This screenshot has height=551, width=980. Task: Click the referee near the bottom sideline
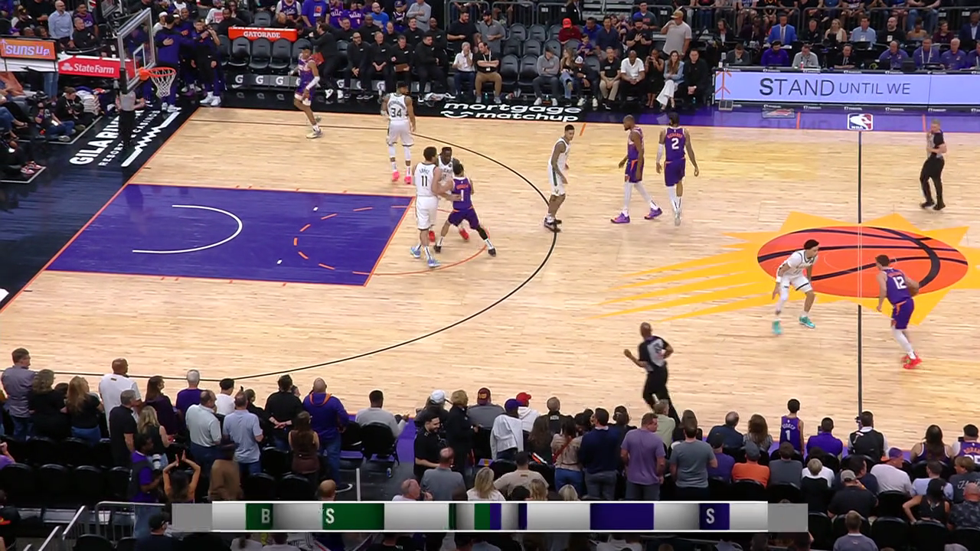pyautogui.click(x=653, y=366)
